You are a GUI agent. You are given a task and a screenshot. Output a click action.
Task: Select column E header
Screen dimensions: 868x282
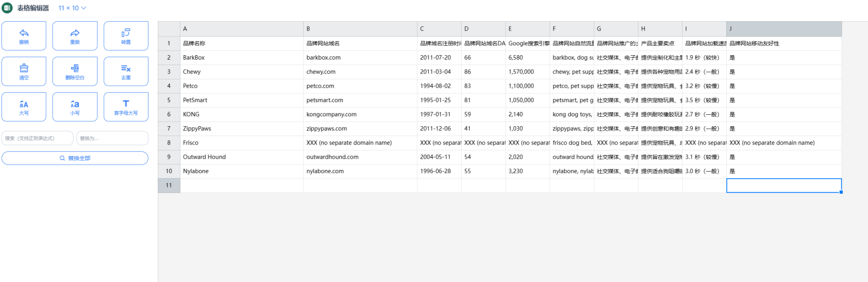click(x=528, y=29)
